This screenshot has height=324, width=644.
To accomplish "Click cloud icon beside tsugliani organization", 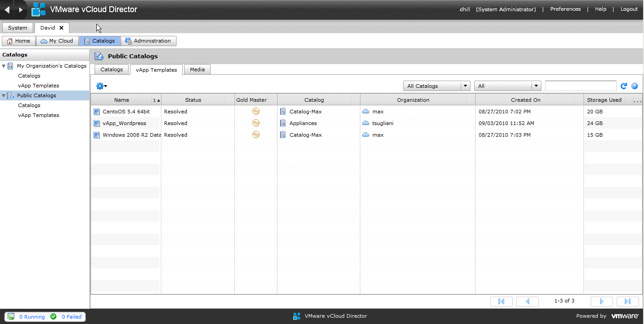I will coord(366,123).
